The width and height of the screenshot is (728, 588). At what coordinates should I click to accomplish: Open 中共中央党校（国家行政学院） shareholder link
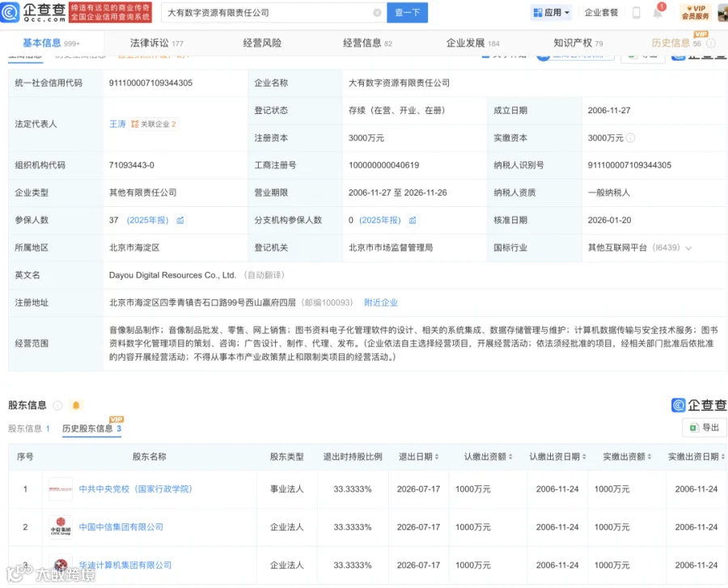pos(136,489)
